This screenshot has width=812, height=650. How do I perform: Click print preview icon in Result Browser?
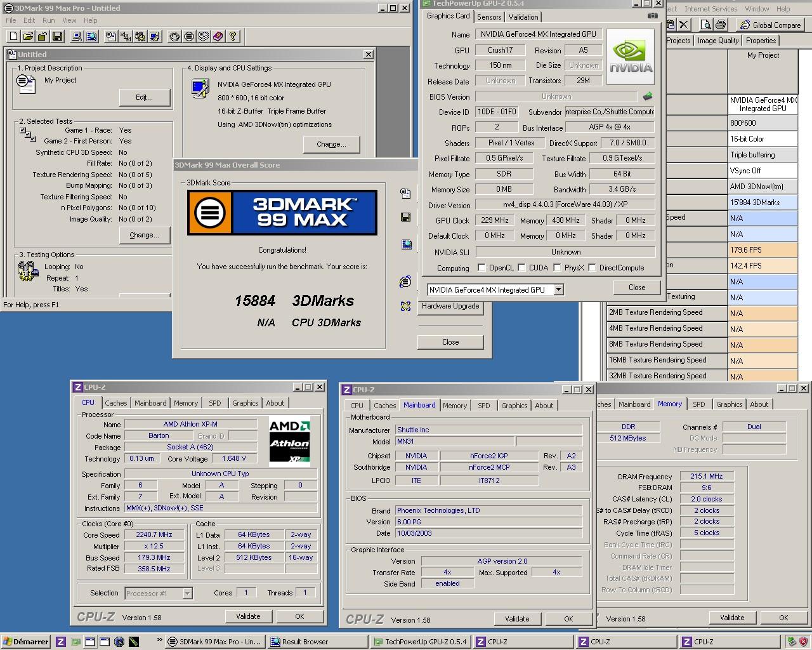point(705,25)
